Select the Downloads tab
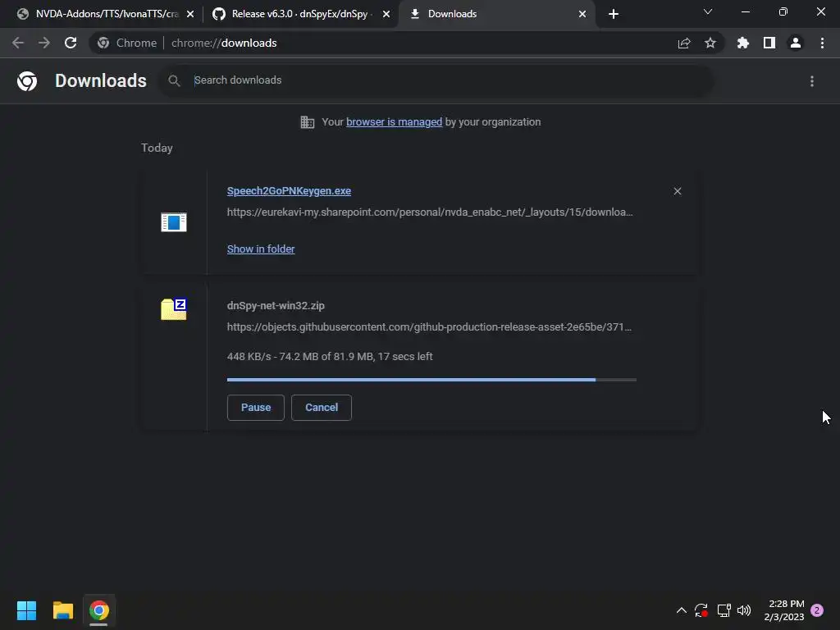 [497, 14]
